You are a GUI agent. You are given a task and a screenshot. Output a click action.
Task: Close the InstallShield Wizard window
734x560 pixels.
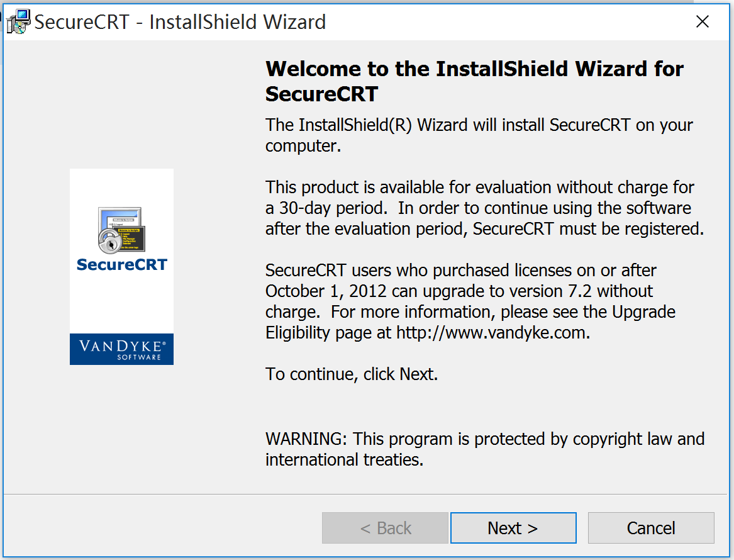(x=703, y=21)
